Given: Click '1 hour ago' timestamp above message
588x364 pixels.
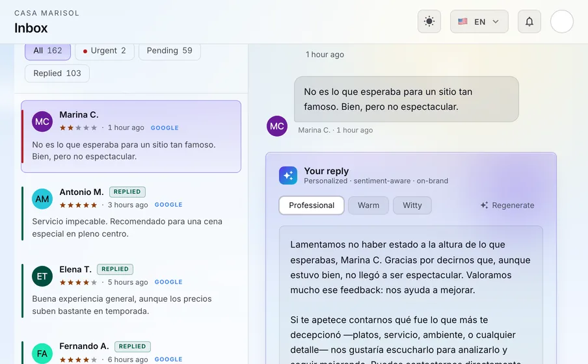Looking at the screenshot, I should pos(325,55).
